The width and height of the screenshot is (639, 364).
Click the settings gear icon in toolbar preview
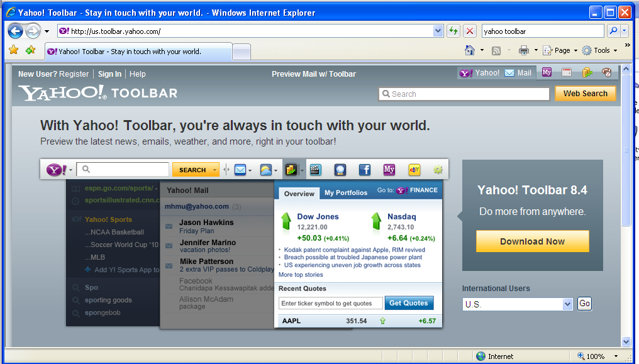pos(438,169)
